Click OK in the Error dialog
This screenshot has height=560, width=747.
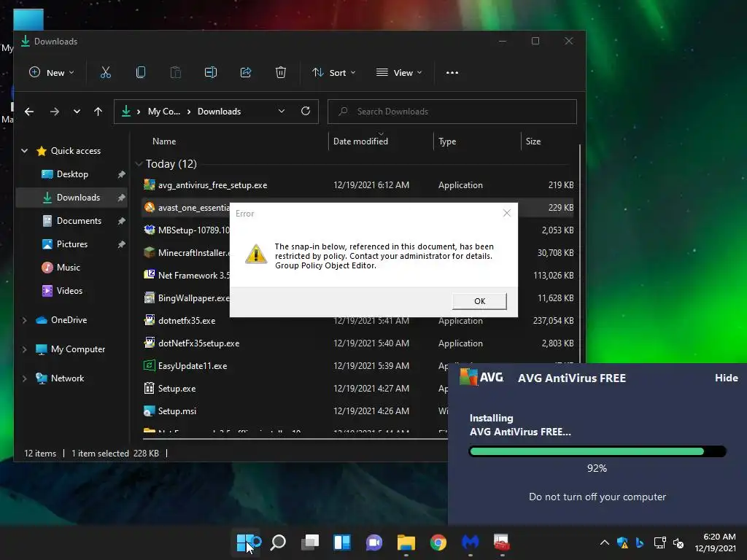point(479,301)
